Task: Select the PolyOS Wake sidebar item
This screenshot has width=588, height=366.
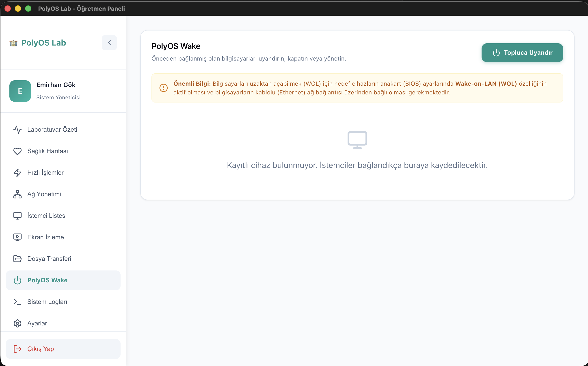Action: coord(63,280)
